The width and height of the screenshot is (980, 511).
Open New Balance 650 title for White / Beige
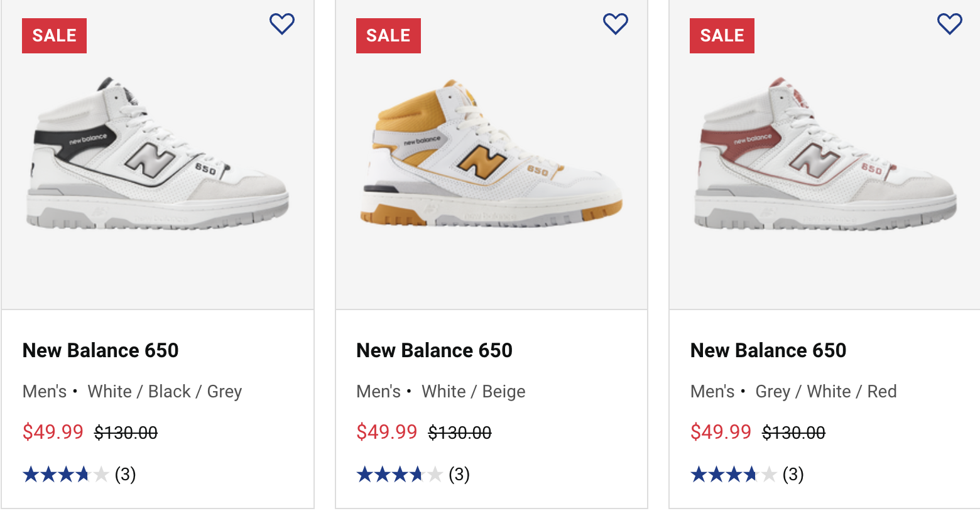(x=434, y=350)
